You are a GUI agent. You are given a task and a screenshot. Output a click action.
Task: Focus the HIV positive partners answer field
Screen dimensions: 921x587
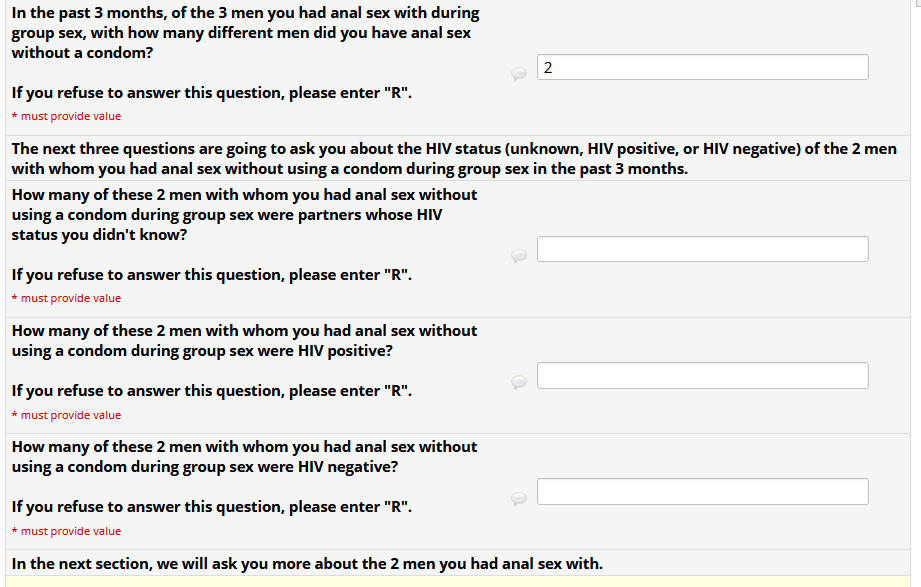[x=702, y=375]
